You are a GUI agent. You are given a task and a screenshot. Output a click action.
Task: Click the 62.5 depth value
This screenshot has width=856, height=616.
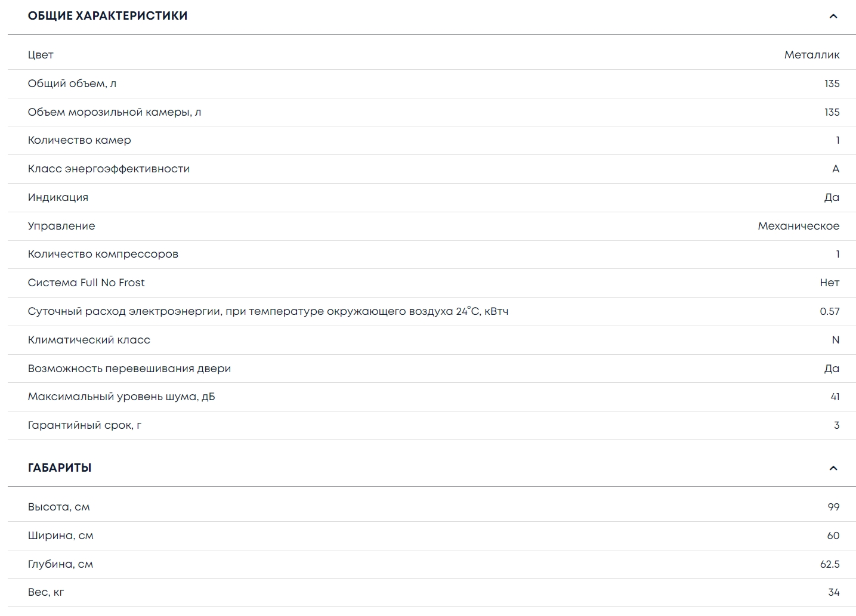point(829,564)
